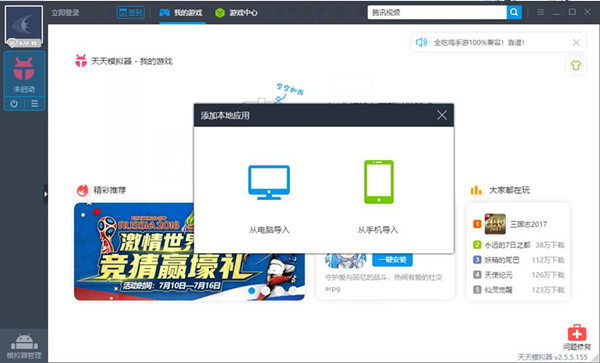Select the first blue carousel dot

click(252, 290)
